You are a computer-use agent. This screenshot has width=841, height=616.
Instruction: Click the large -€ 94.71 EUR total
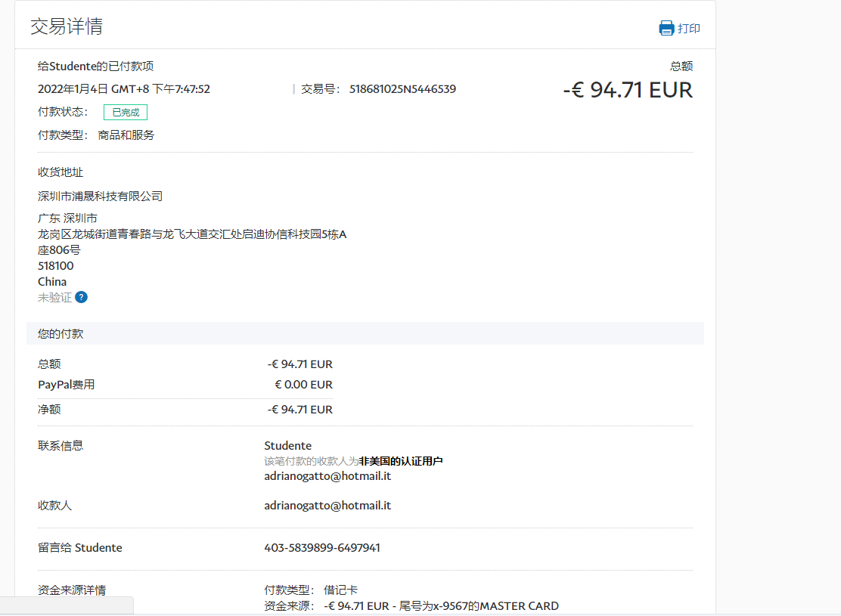(628, 90)
